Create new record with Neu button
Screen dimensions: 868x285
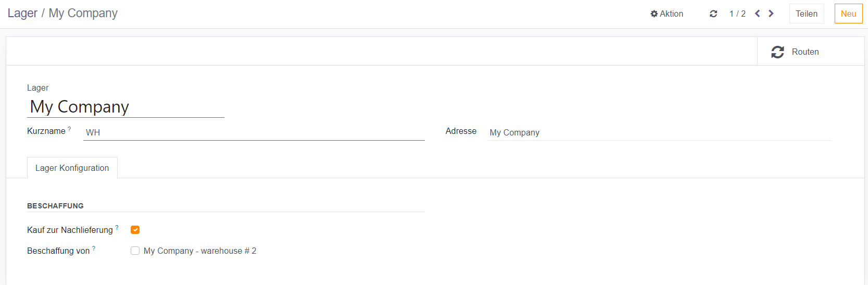pos(848,14)
